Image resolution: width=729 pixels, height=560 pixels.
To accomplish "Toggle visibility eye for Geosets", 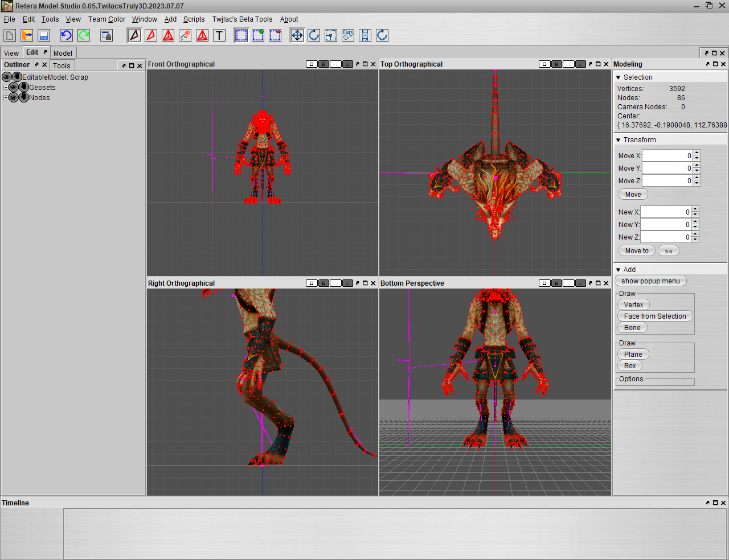I will (x=13, y=88).
